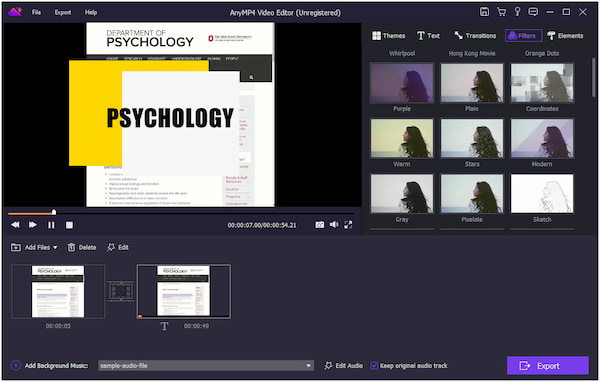Click the save project icon in title bar
This screenshot has height=382, width=600.
point(484,12)
